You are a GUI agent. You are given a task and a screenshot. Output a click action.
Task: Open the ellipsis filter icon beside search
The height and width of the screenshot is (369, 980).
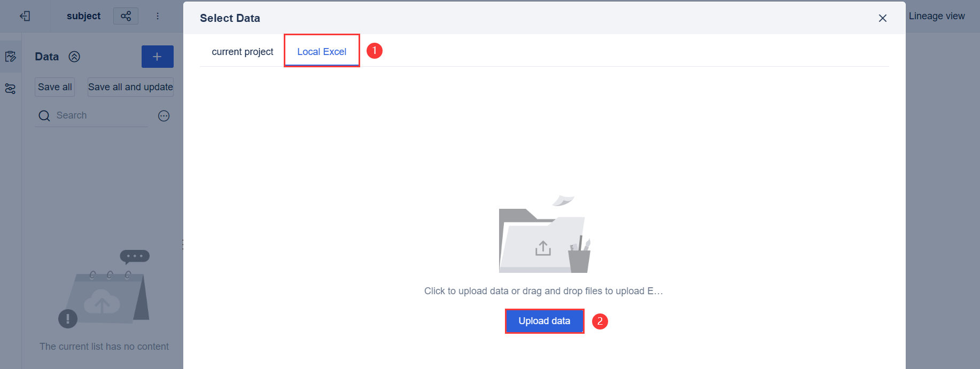tap(164, 115)
